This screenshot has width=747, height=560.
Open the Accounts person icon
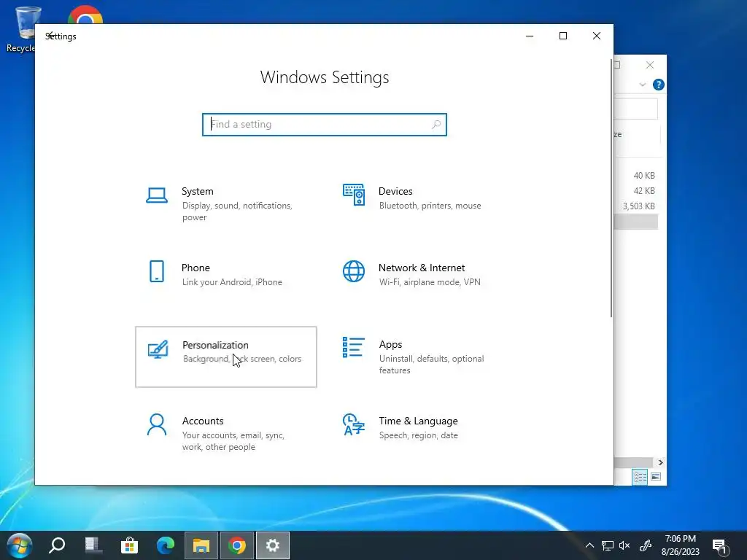(157, 424)
